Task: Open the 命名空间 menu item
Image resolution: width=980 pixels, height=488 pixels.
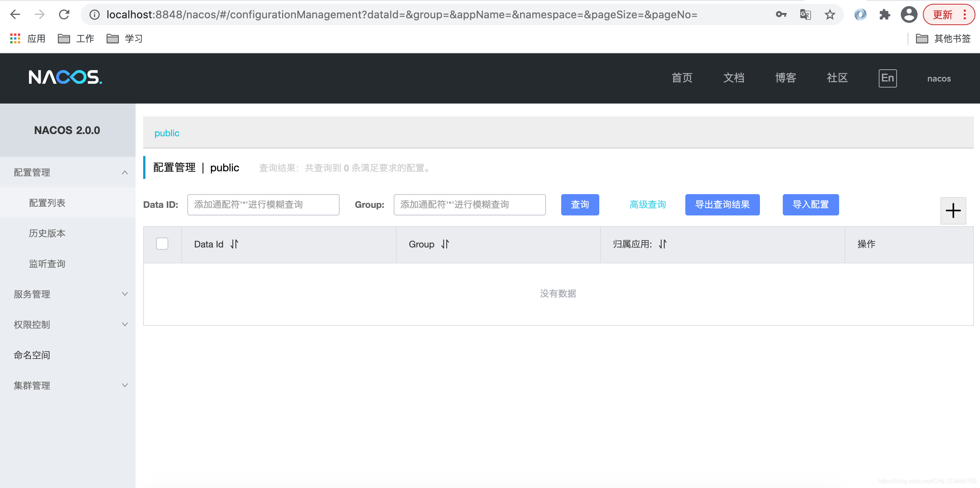Action: coord(32,355)
